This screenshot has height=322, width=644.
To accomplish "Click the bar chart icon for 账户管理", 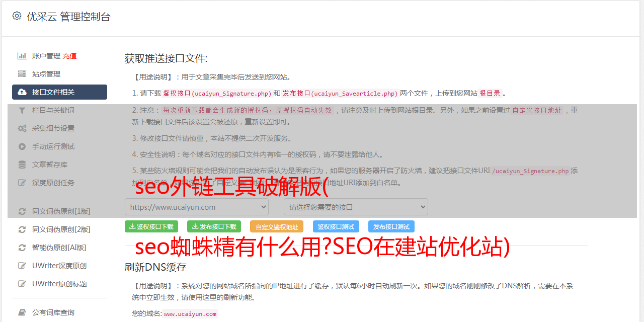I will tap(22, 56).
